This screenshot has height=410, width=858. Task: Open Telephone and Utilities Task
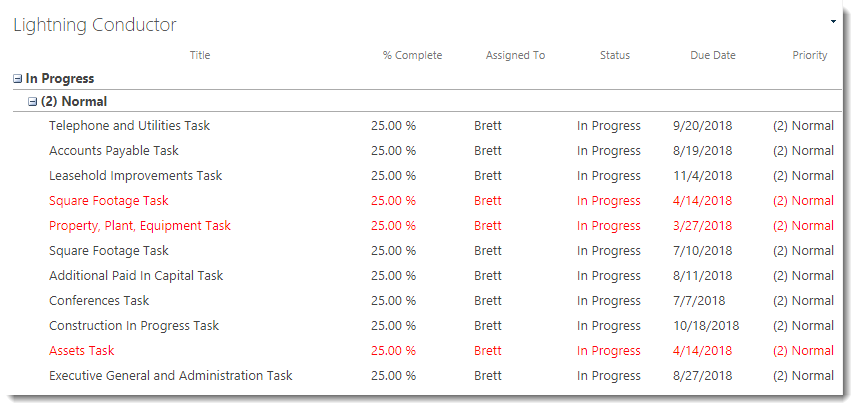pyautogui.click(x=129, y=126)
